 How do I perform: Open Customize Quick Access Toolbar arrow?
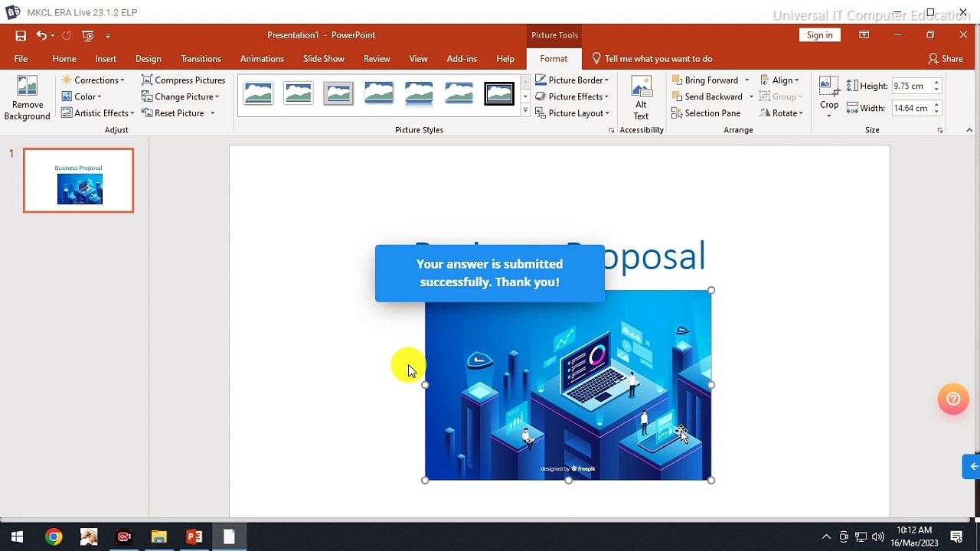point(108,35)
